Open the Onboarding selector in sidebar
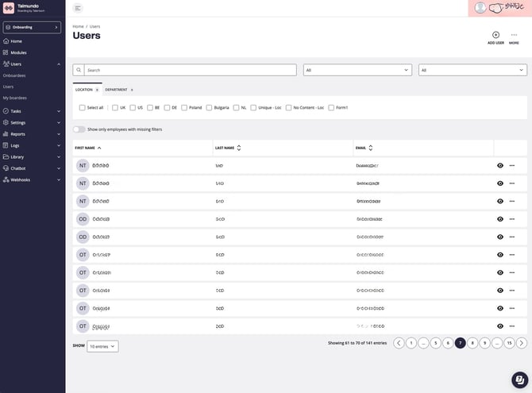 click(32, 27)
